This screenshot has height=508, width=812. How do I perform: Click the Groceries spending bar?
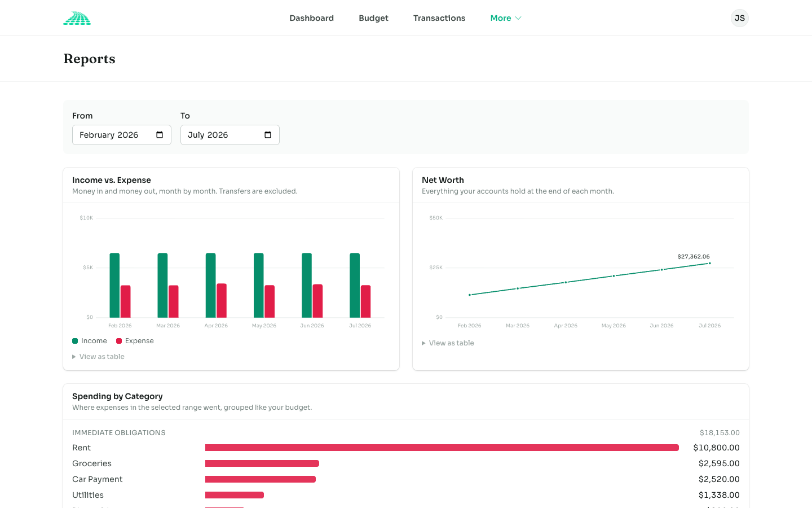tap(262, 463)
